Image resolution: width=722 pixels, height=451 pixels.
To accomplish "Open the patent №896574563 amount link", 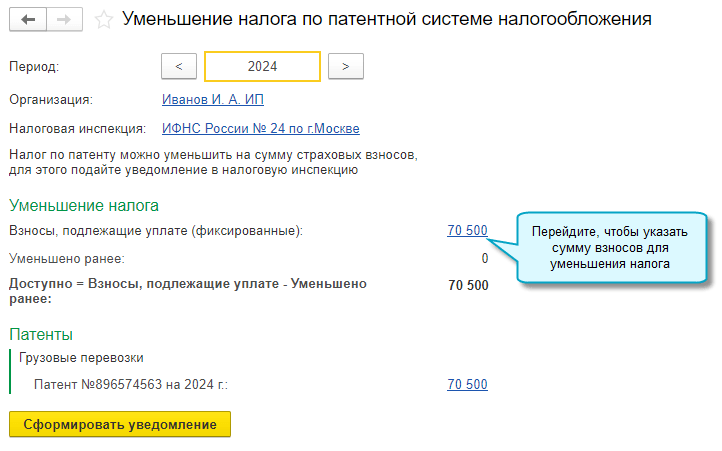I will click(x=467, y=384).
